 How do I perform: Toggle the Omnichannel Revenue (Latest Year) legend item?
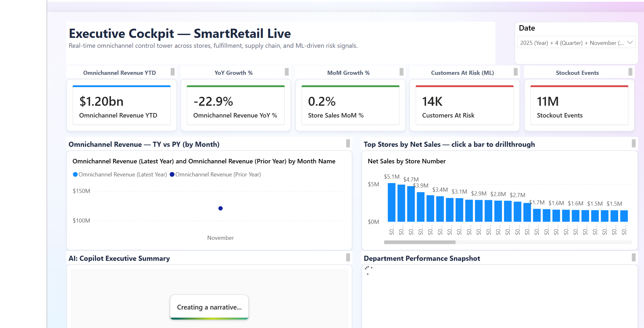pos(120,175)
